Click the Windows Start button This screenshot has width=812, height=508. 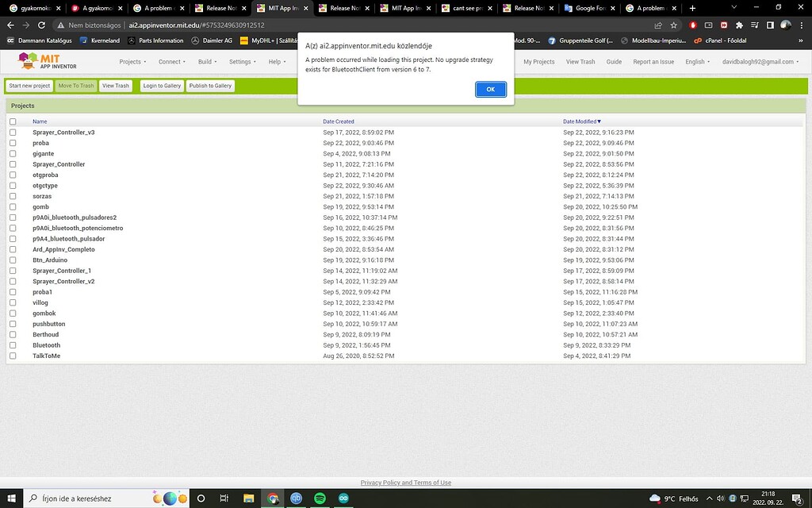click(x=11, y=498)
